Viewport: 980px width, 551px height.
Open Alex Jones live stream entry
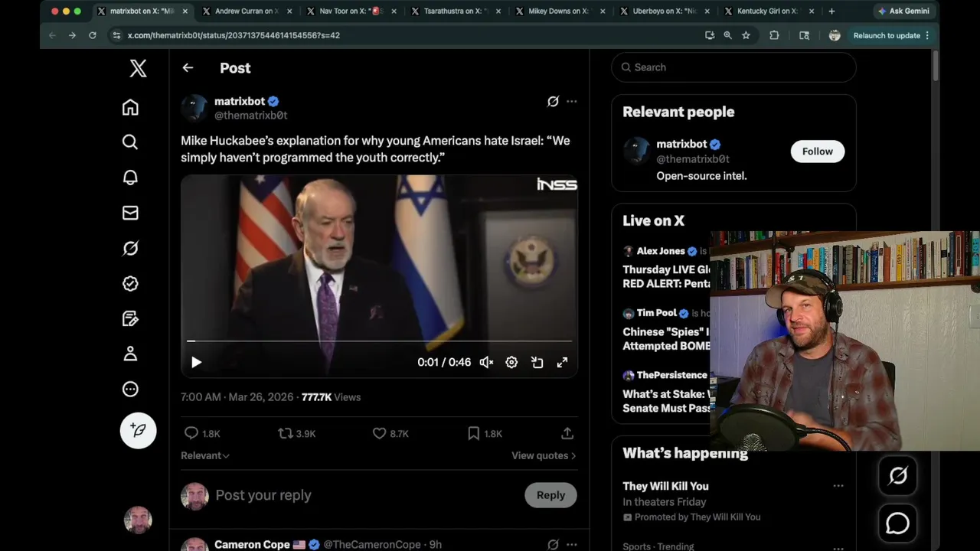pos(666,267)
